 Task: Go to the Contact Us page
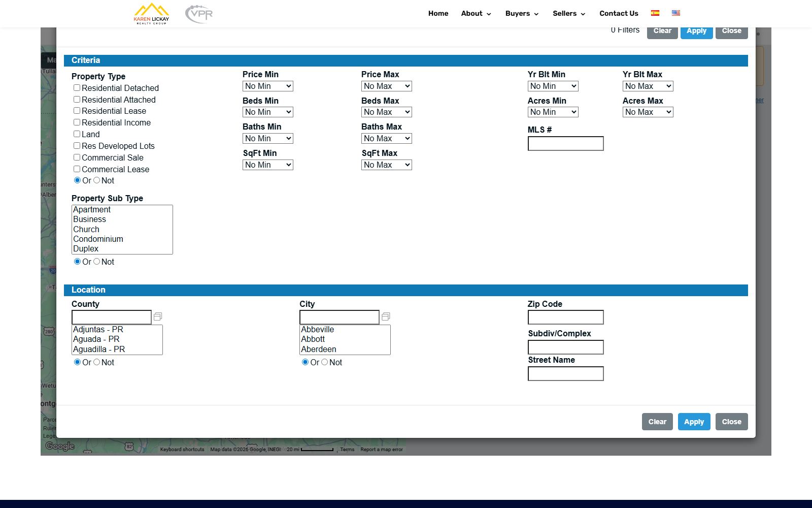pos(619,14)
